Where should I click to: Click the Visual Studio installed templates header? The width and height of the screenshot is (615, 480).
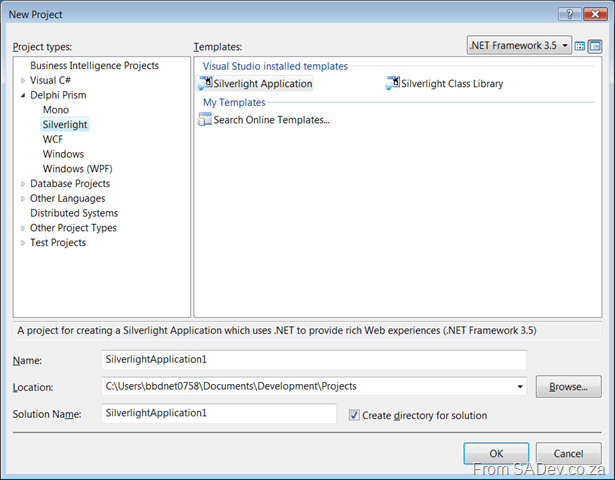click(275, 66)
